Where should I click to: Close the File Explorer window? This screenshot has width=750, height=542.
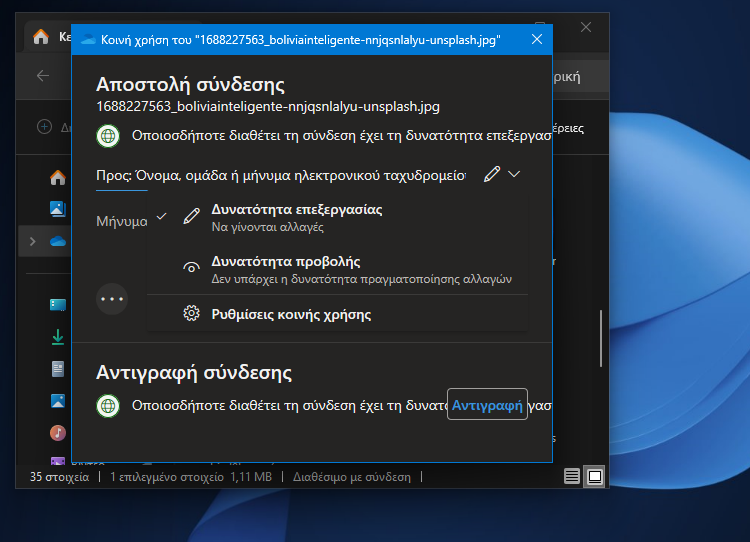(586, 27)
